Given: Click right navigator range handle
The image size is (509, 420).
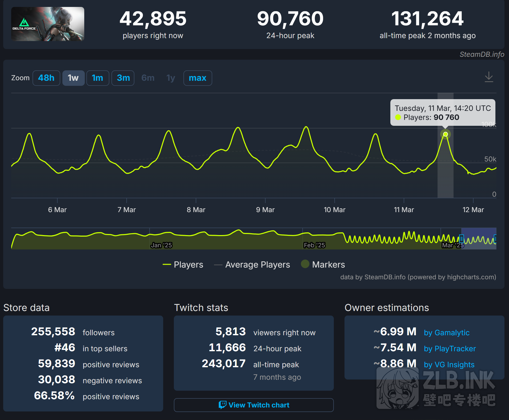Looking at the screenshot, I should coord(495,238).
